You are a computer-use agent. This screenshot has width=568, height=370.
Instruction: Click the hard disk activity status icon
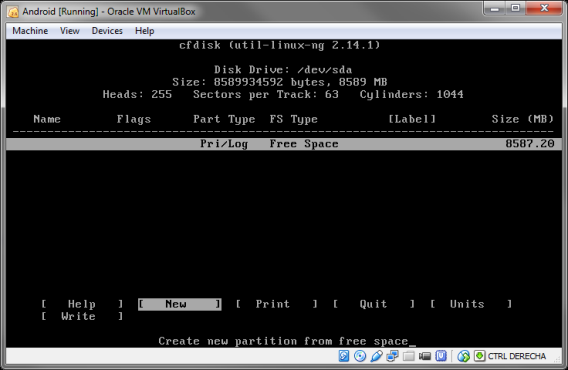click(x=344, y=356)
